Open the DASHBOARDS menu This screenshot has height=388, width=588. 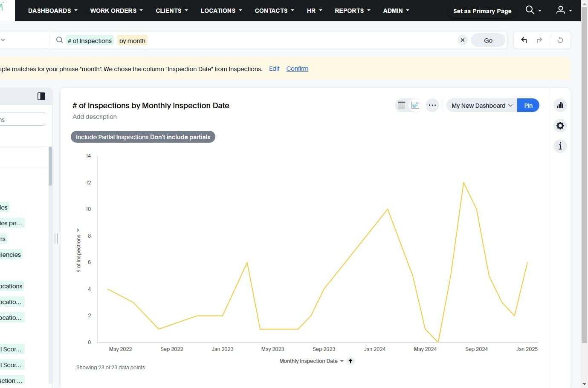52,11
